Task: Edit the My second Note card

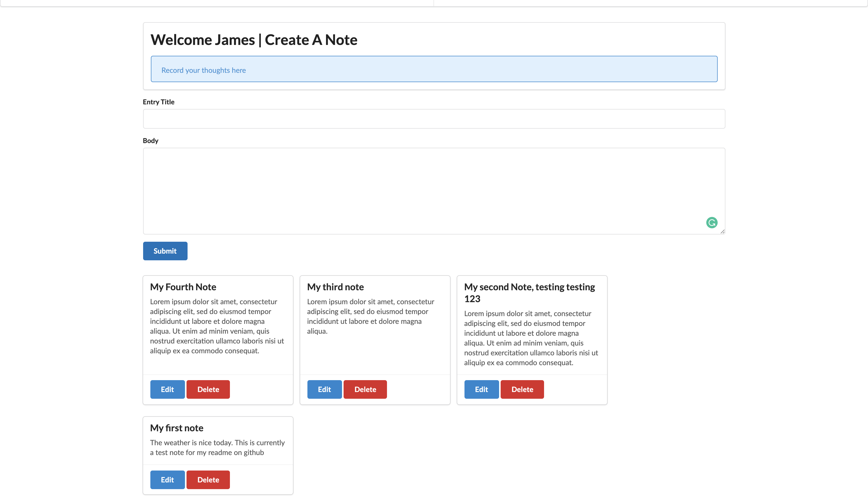Action: [x=481, y=389]
